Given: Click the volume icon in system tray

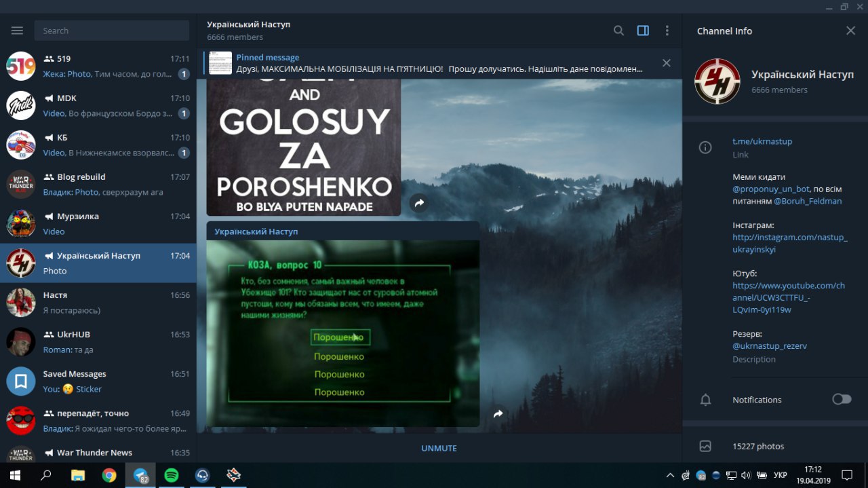Looking at the screenshot, I should click(x=746, y=475).
